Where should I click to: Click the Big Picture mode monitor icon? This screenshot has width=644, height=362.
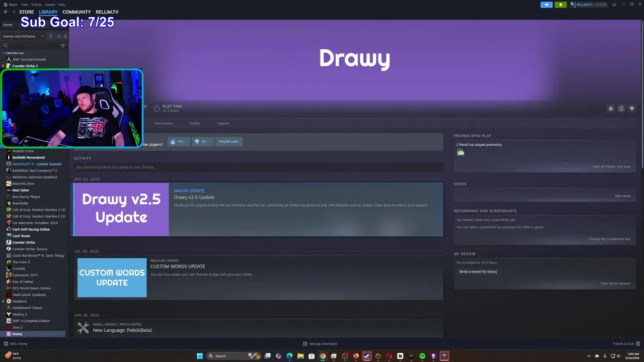614,5
